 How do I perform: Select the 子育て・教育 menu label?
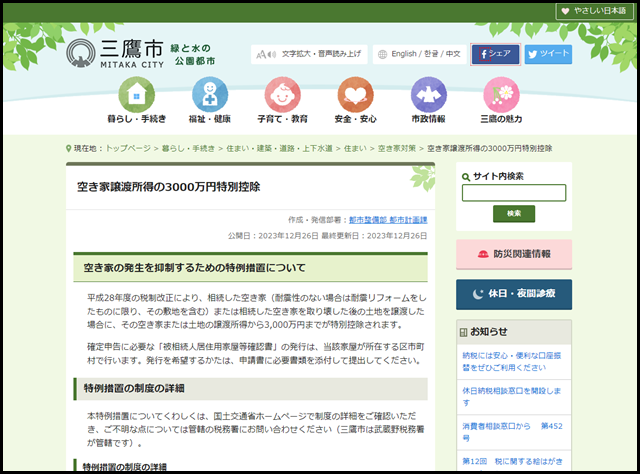[x=282, y=119]
